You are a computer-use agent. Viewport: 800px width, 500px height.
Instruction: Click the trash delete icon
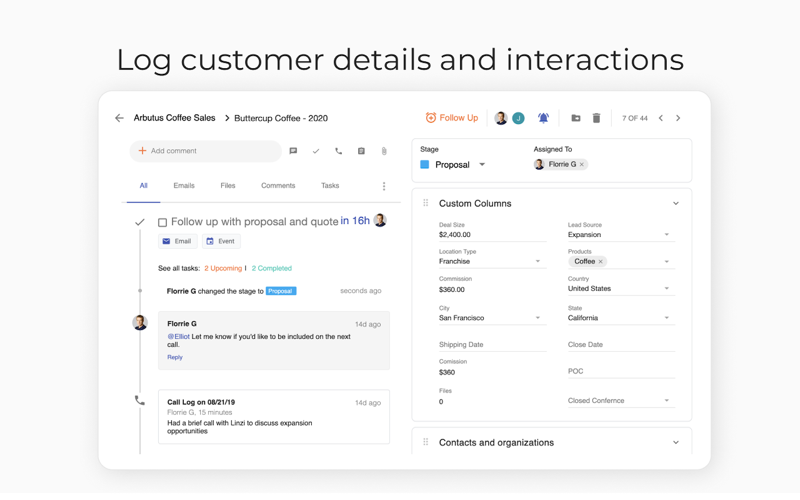pyautogui.click(x=596, y=118)
